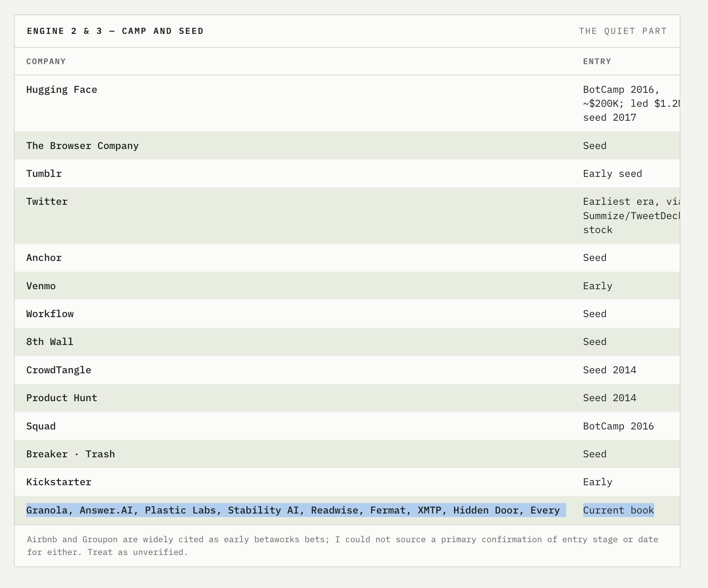Select the Kickstarter company cell
The height and width of the screenshot is (588, 708).
[x=59, y=482]
